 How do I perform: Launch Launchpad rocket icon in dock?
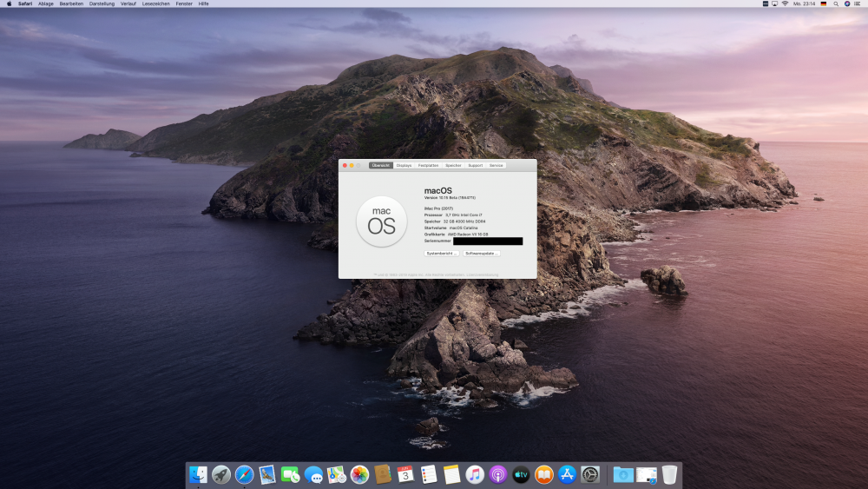tap(221, 474)
